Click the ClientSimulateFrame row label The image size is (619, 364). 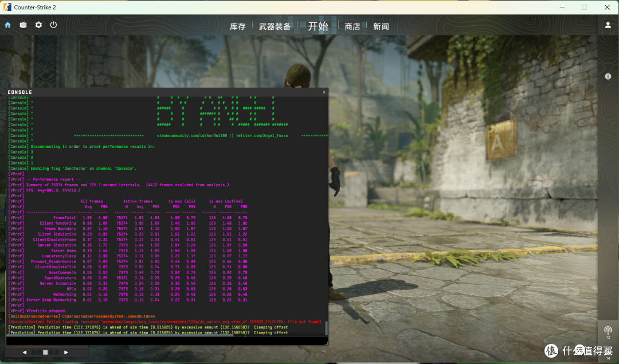coord(54,240)
